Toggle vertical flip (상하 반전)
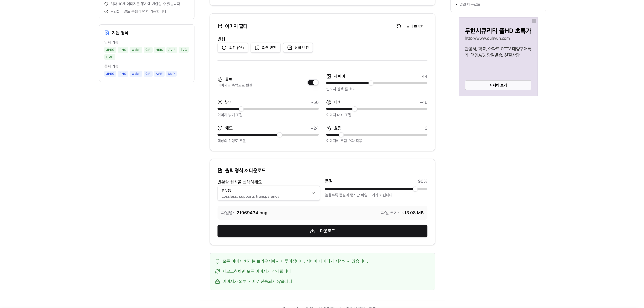Screen dimensions: 644x308 (x=298, y=47)
